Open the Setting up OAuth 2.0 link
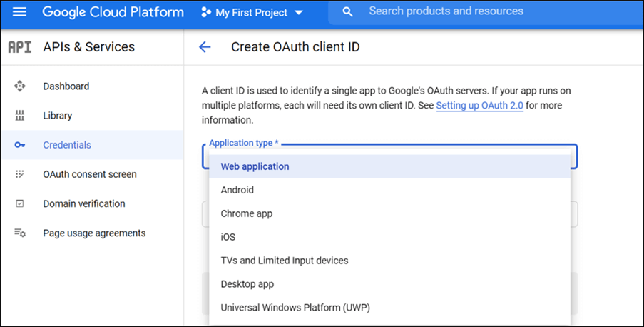 click(479, 105)
